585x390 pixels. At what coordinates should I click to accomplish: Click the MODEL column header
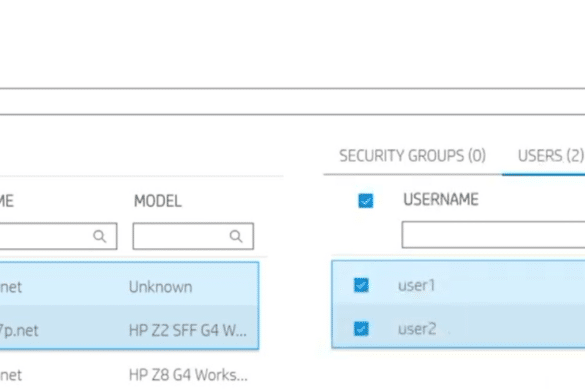(158, 201)
